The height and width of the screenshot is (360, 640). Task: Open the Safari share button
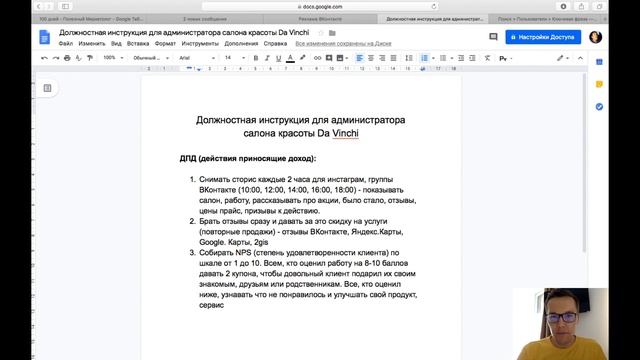point(581,7)
